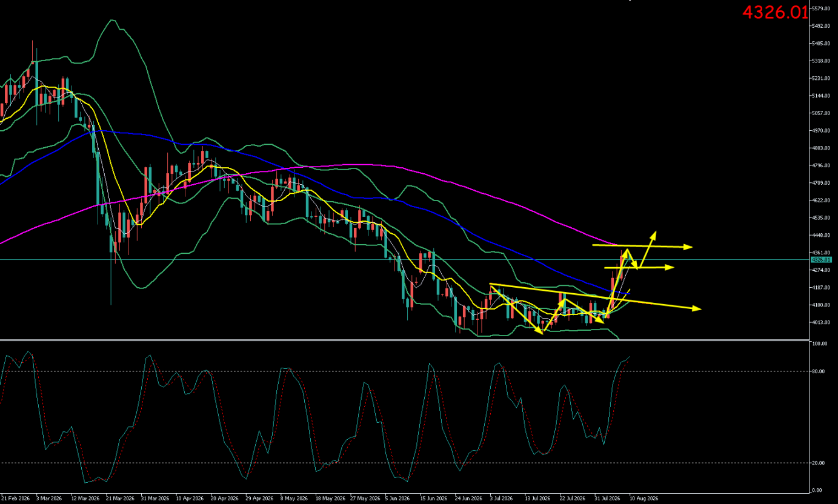Select the 5405.00 price level label
The width and height of the screenshot is (838, 504).
click(822, 44)
